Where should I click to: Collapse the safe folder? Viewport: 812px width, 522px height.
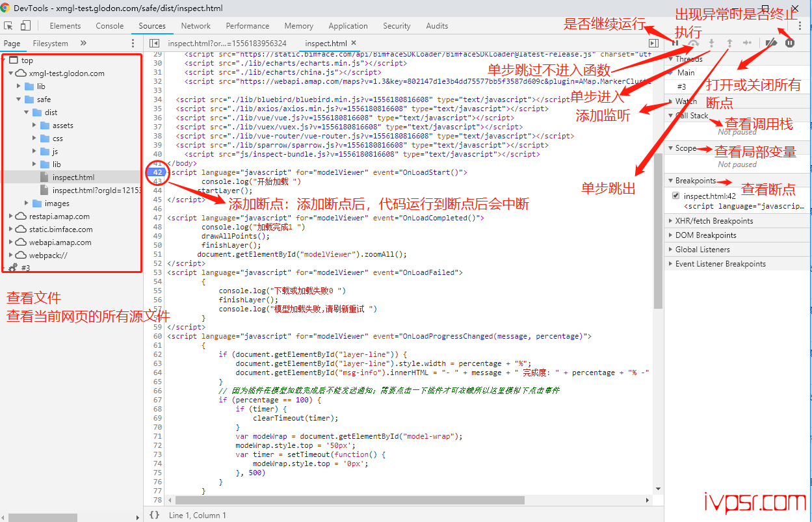(19, 99)
